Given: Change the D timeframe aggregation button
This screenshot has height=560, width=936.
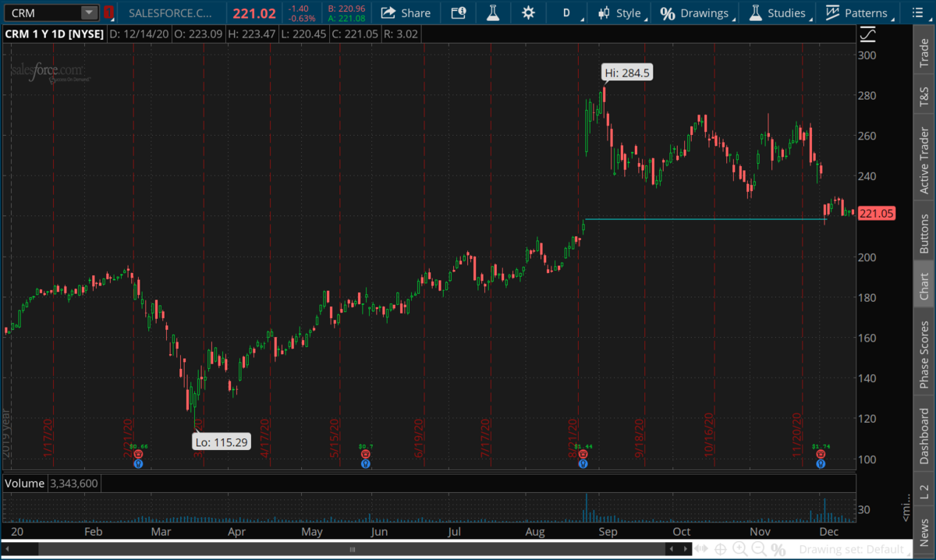Looking at the screenshot, I should [566, 12].
